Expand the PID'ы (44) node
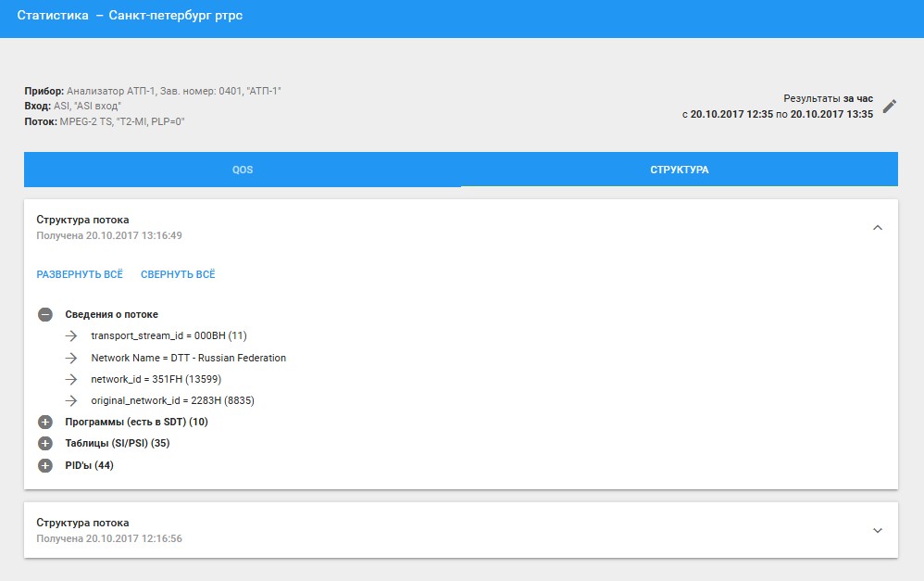The width and height of the screenshot is (924, 581). tap(45, 465)
